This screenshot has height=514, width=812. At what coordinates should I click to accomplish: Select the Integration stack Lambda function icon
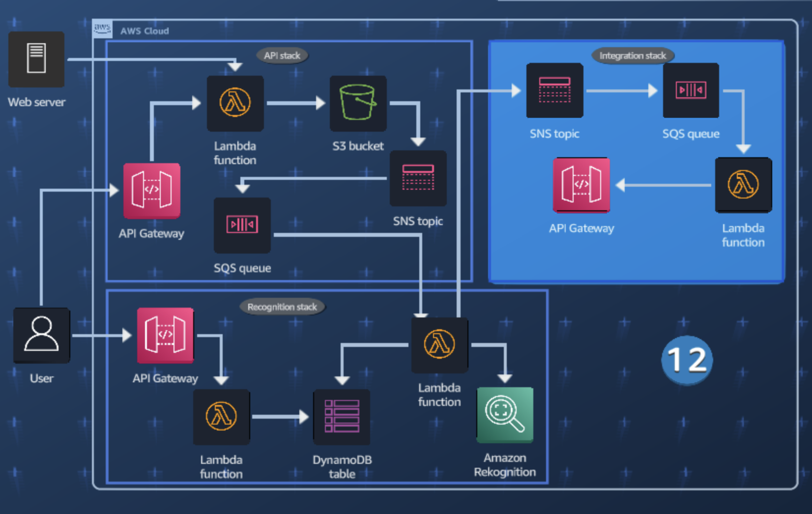pyautogui.click(x=743, y=185)
